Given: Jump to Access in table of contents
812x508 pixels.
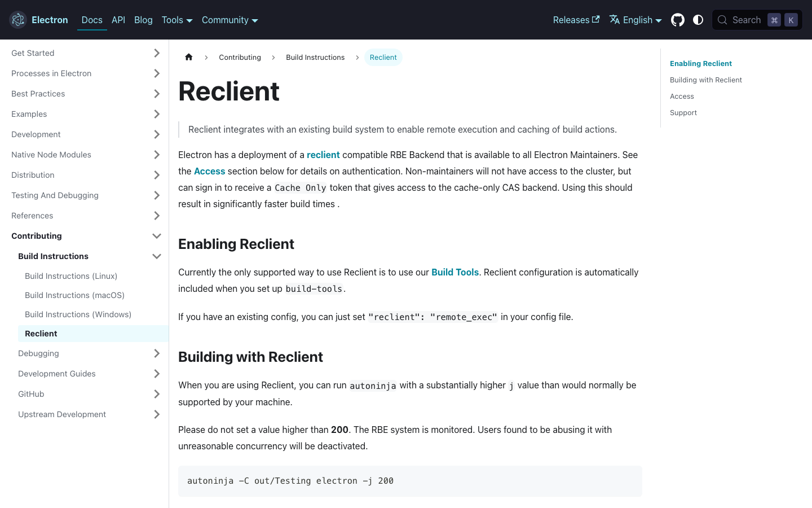Looking at the screenshot, I should (x=682, y=96).
